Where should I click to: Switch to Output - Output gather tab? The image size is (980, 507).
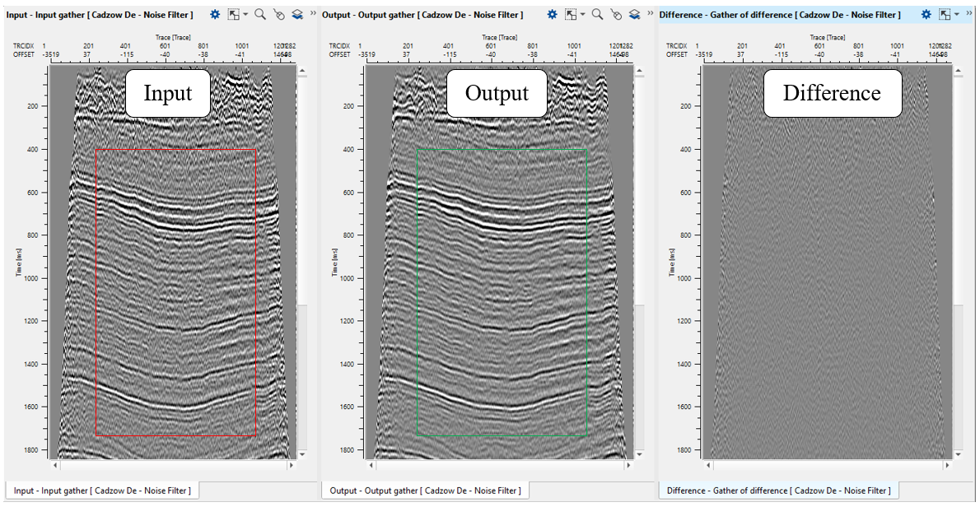pyautogui.click(x=424, y=491)
